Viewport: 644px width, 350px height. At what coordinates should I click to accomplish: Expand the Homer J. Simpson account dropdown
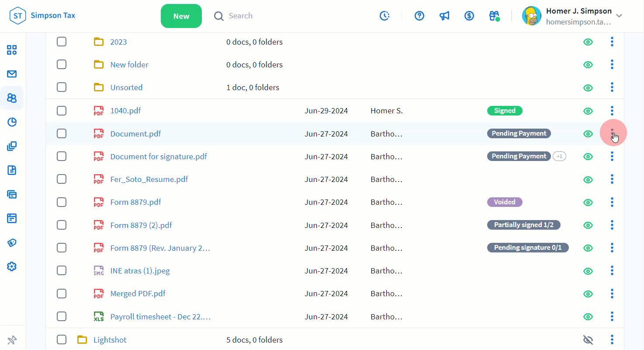(x=619, y=16)
